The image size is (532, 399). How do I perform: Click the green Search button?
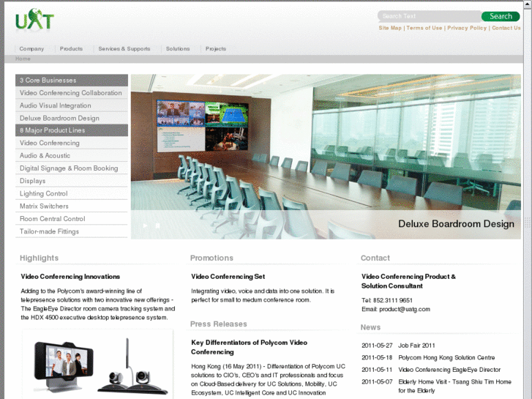point(501,16)
